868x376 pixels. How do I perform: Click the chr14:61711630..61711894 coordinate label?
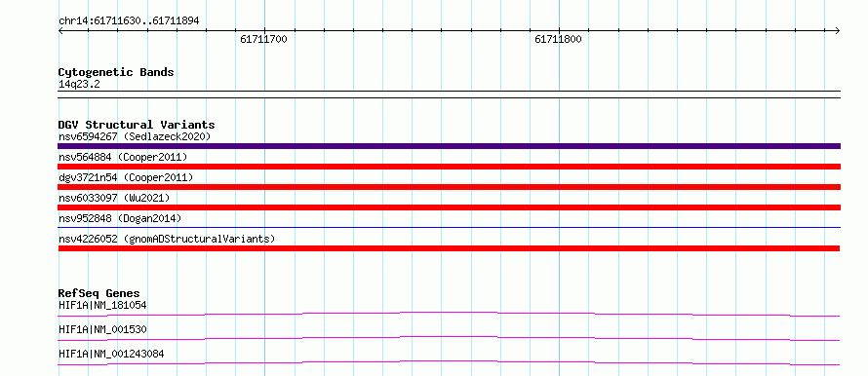click(x=129, y=21)
